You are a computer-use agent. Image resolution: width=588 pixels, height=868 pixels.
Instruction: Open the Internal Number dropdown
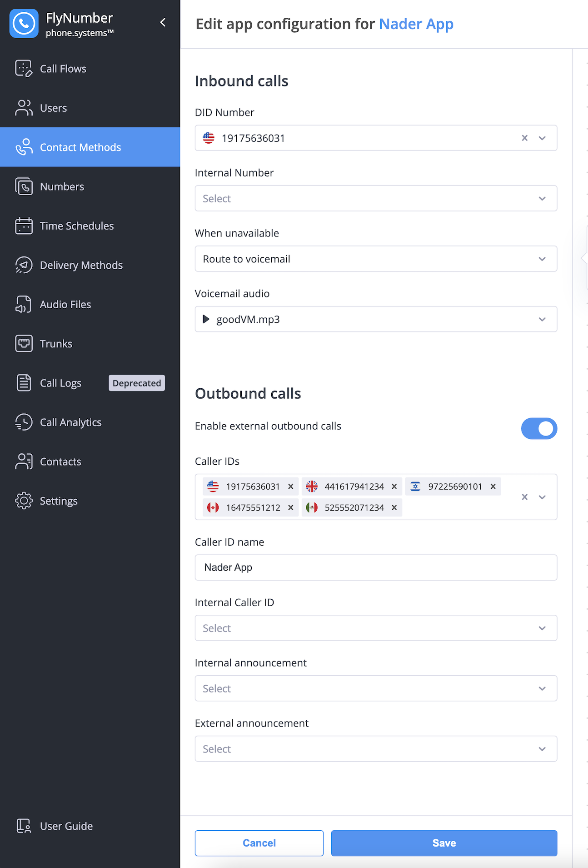376,198
